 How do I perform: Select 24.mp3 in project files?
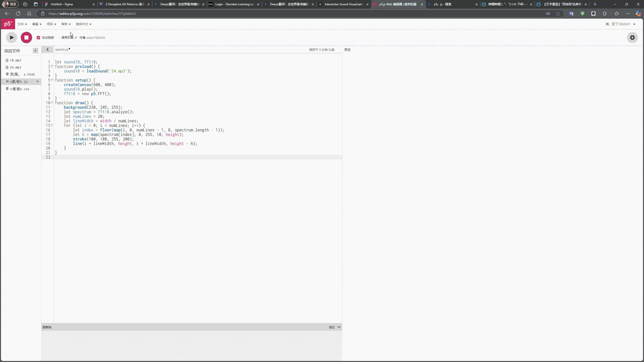coord(15,67)
